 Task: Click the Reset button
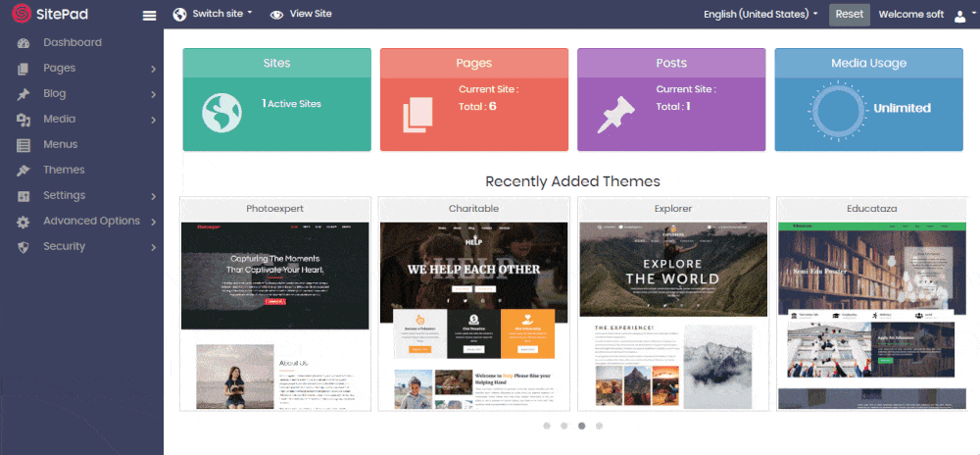point(850,15)
